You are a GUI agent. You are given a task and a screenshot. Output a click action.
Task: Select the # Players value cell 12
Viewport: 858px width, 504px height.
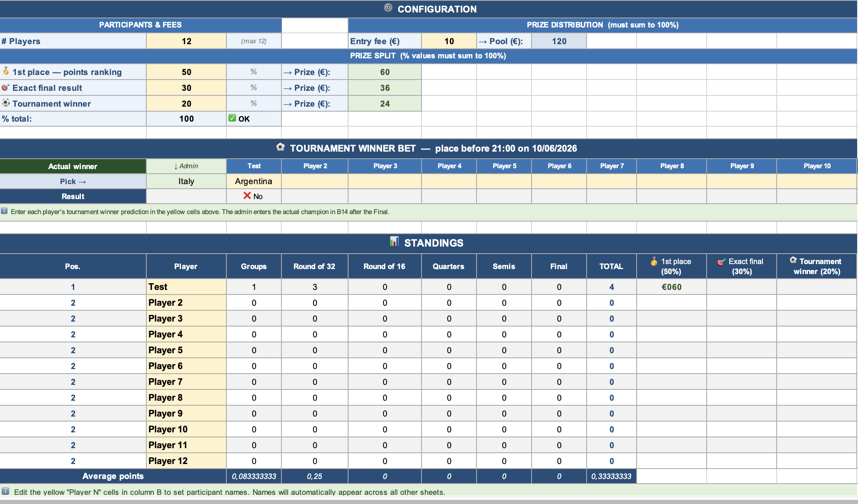(186, 41)
